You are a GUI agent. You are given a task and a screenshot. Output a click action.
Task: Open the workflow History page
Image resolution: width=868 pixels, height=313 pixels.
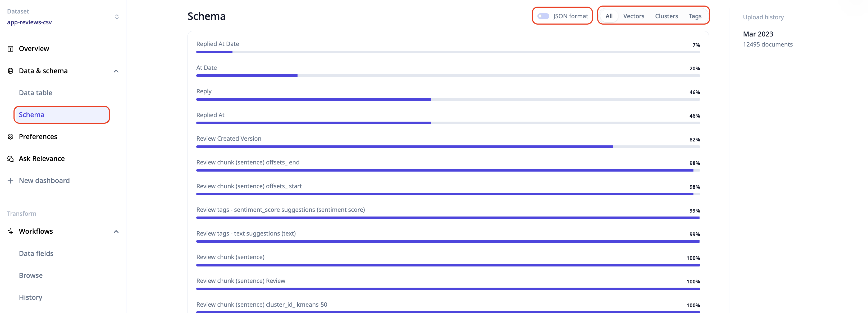(30, 297)
